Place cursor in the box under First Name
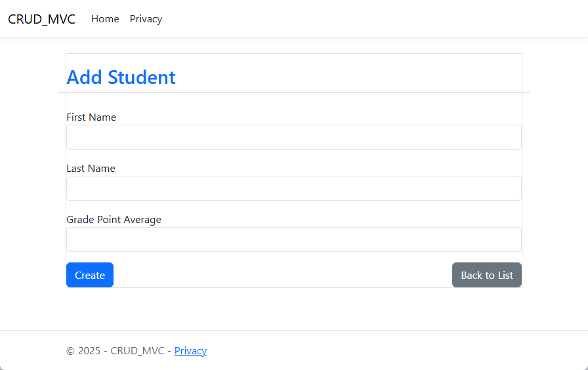This screenshot has width=588, height=370. (x=293, y=137)
